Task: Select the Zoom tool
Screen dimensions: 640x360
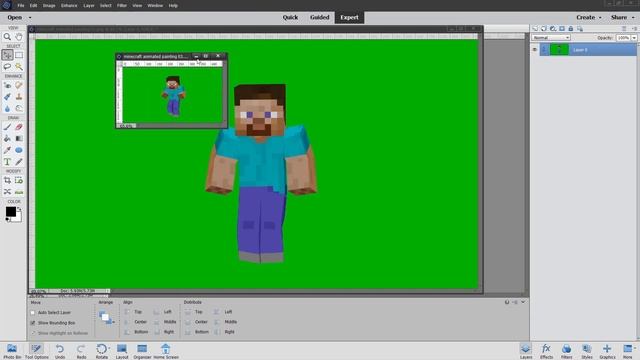Action: [x=7, y=37]
